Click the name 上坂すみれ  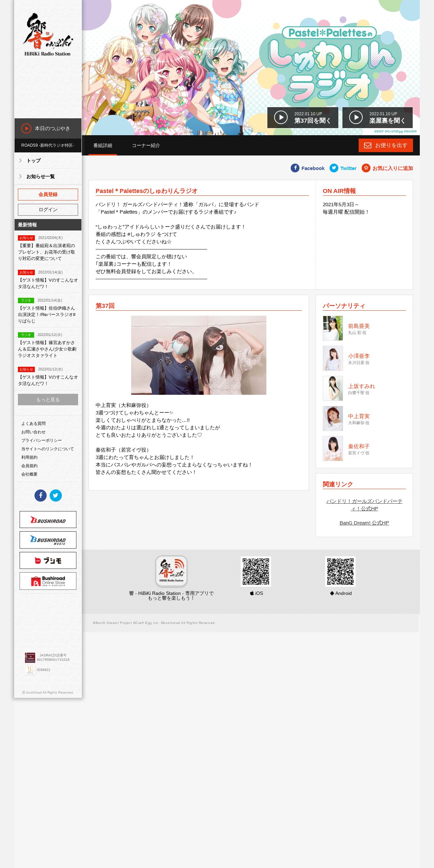click(x=362, y=386)
